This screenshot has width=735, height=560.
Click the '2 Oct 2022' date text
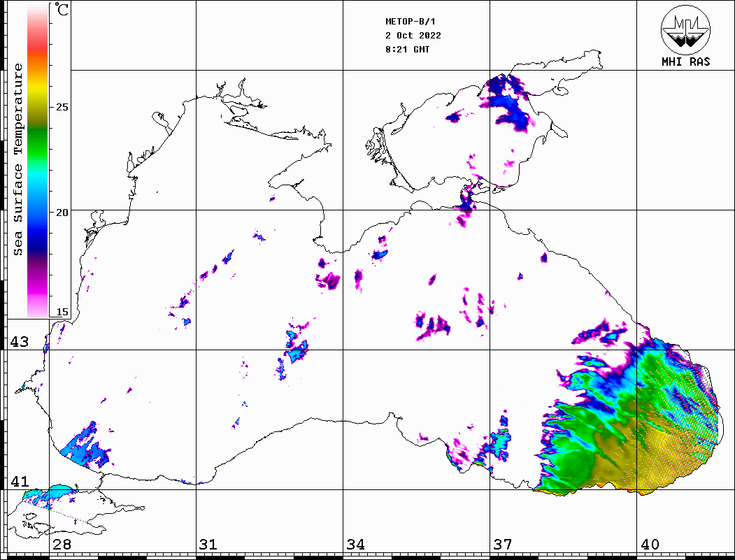(x=413, y=36)
